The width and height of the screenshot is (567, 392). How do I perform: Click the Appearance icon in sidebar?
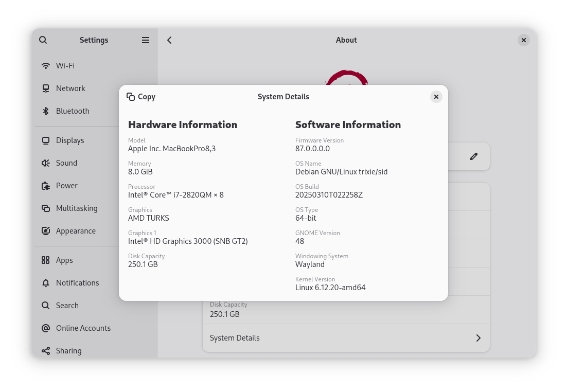(46, 231)
